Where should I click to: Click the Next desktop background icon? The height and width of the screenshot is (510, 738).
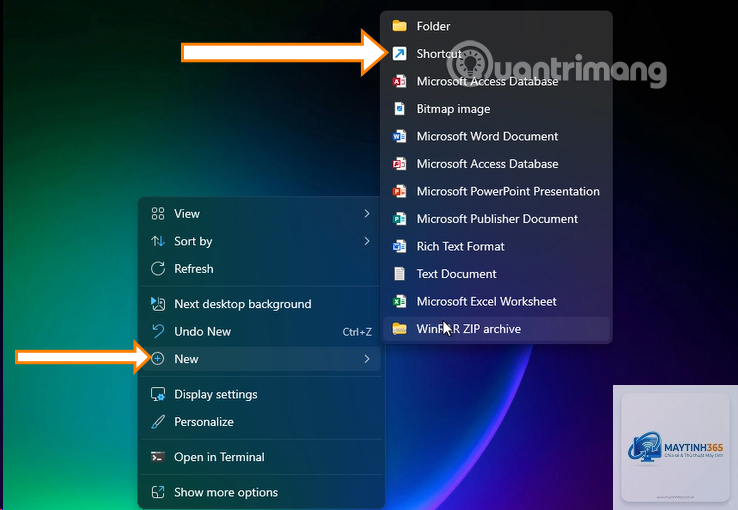[158, 304]
